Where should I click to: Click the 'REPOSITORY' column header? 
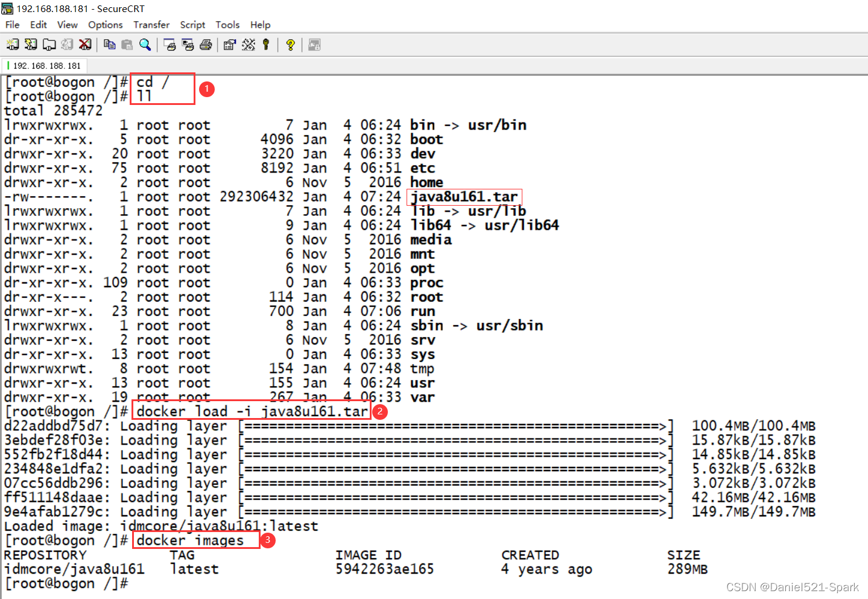tap(45, 556)
